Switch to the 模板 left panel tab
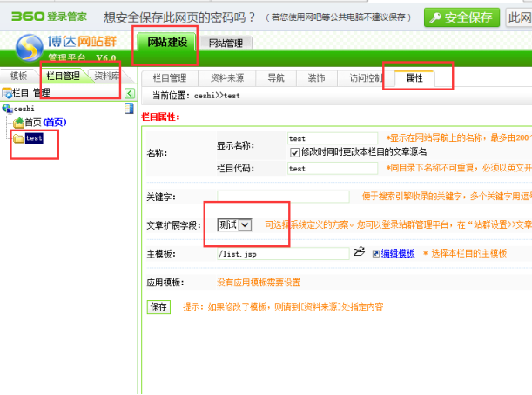This screenshot has height=395, width=532. [18, 76]
